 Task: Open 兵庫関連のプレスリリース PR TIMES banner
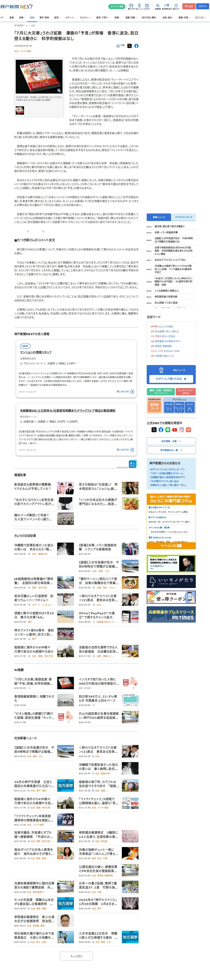click(x=171, y=614)
